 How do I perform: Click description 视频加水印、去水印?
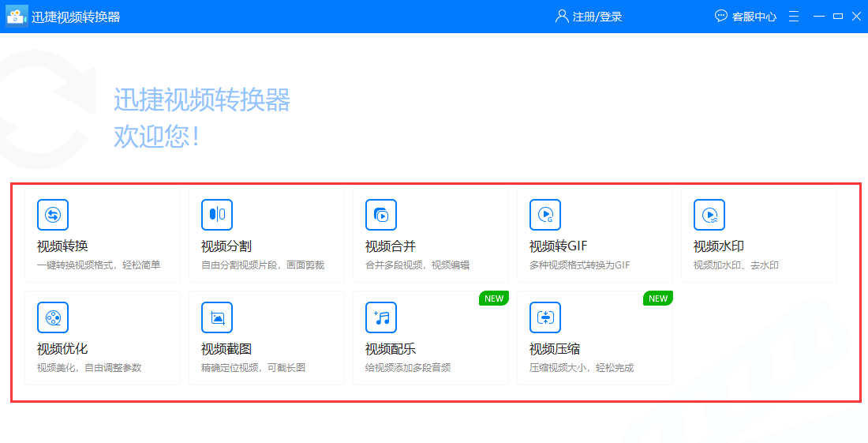(x=736, y=265)
